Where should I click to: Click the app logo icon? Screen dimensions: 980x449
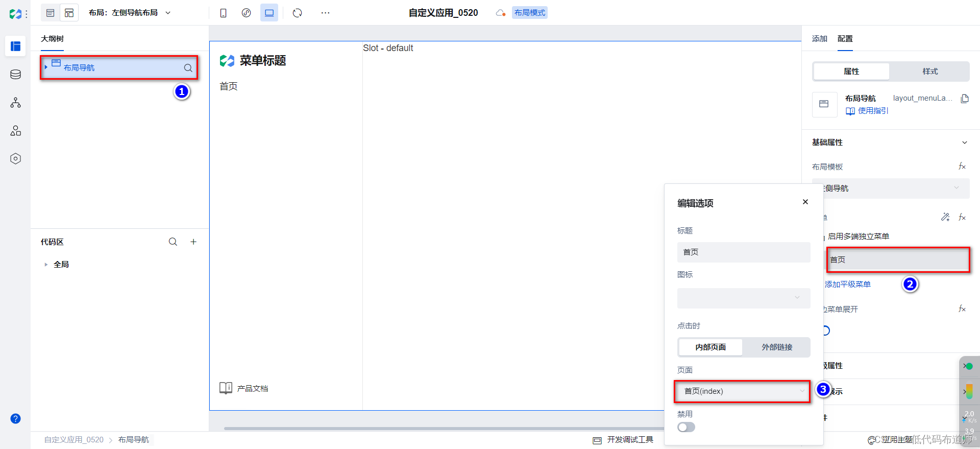point(15,13)
